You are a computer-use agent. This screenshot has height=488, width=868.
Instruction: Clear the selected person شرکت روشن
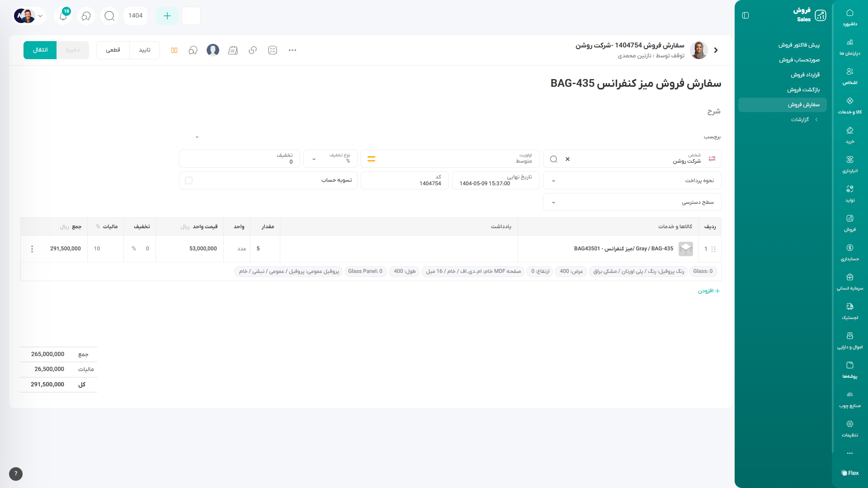pyautogui.click(x=567, y=159)
